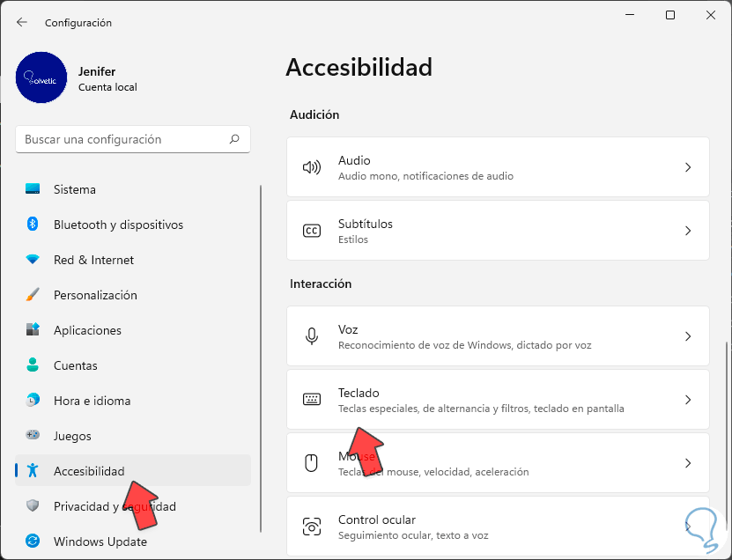The image size is (732, 560).
Task: Click the Juegos gamepad icon
Action: point(33,436)
